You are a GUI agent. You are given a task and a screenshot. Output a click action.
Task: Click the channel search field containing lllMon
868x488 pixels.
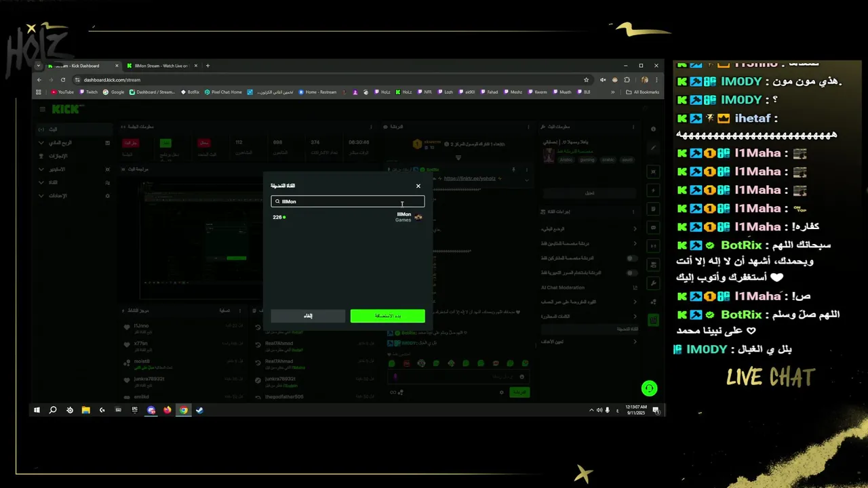pyautogui.click(x=348, y=201)
